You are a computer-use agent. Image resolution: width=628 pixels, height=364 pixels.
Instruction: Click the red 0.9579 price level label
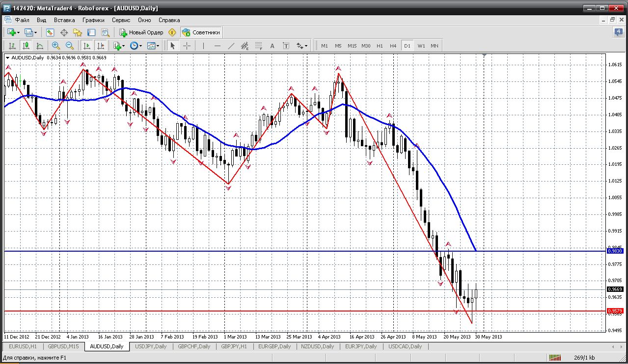tap(615, 311)
